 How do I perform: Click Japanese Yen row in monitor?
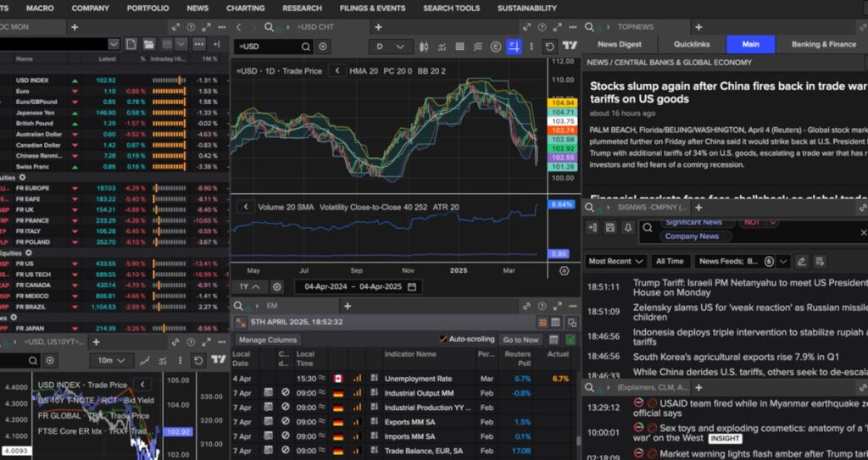coord(114,113)
